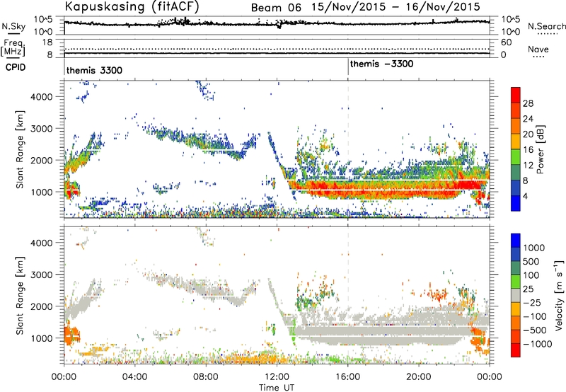Click the red top segment of Power colorbar

point(516,93)
